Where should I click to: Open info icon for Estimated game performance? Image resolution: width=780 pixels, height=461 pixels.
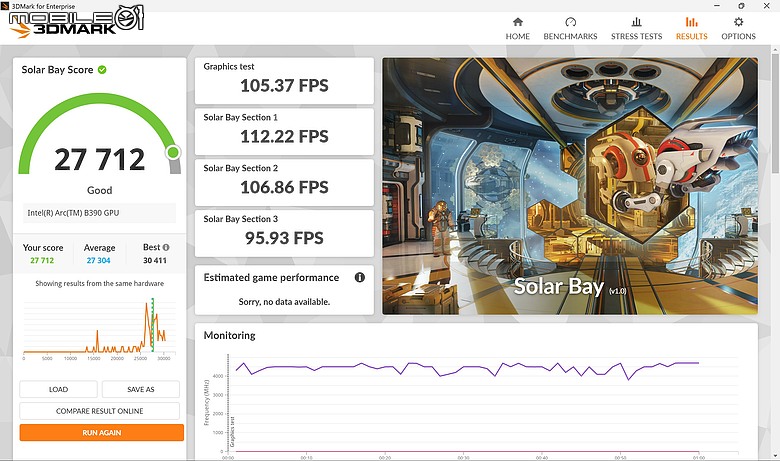tap(359, 277)
